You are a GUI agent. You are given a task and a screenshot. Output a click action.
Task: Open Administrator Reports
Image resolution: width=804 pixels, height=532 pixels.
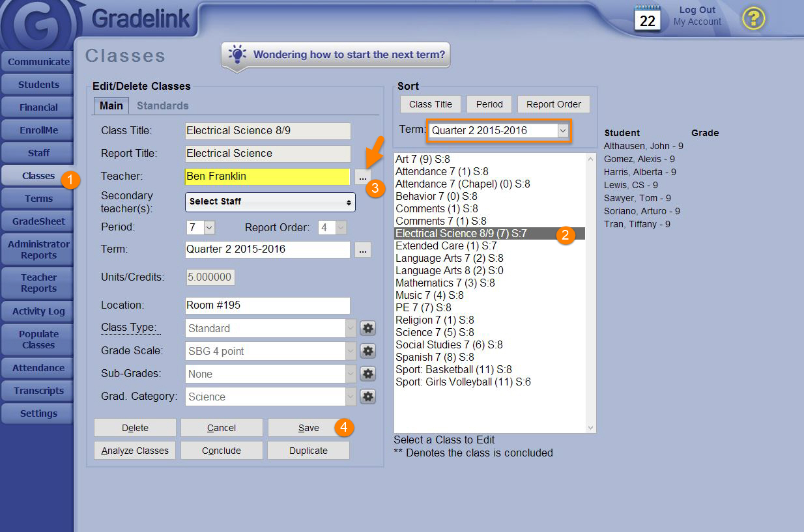(38, 249)
